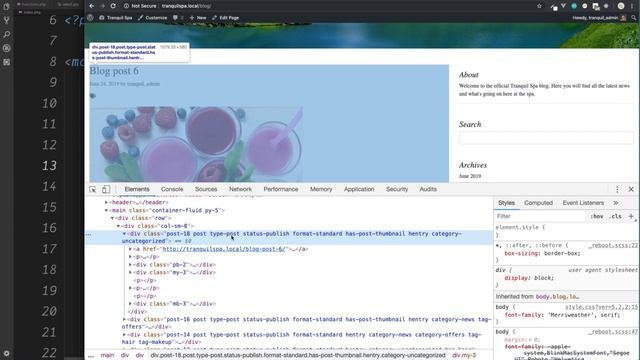Open style.css?ver=5.2.2:15 source link
Screen dimensions: 640x360
pyautogui.click(x=601, y=307)
